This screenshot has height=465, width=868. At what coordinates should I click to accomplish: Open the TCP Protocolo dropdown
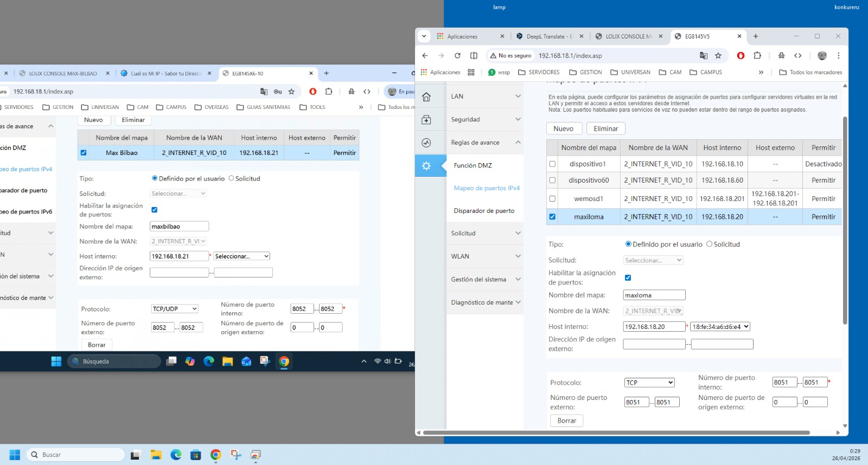tap(649, 383)
